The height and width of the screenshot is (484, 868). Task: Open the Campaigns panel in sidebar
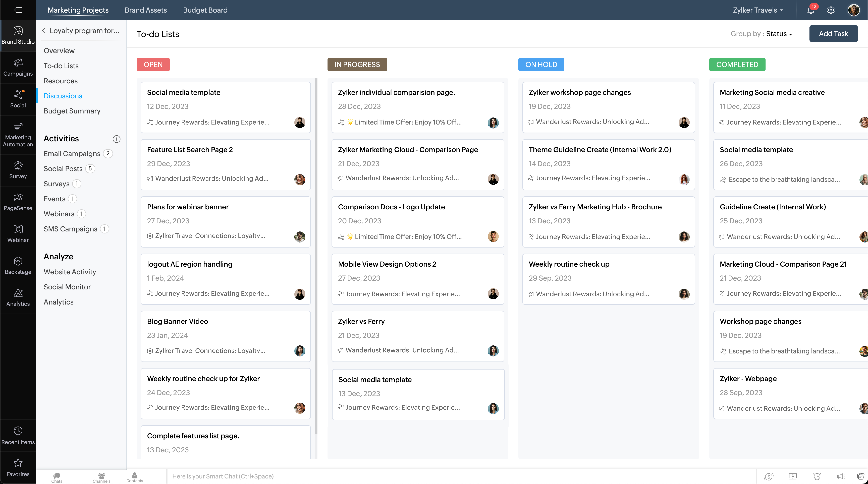18,67
